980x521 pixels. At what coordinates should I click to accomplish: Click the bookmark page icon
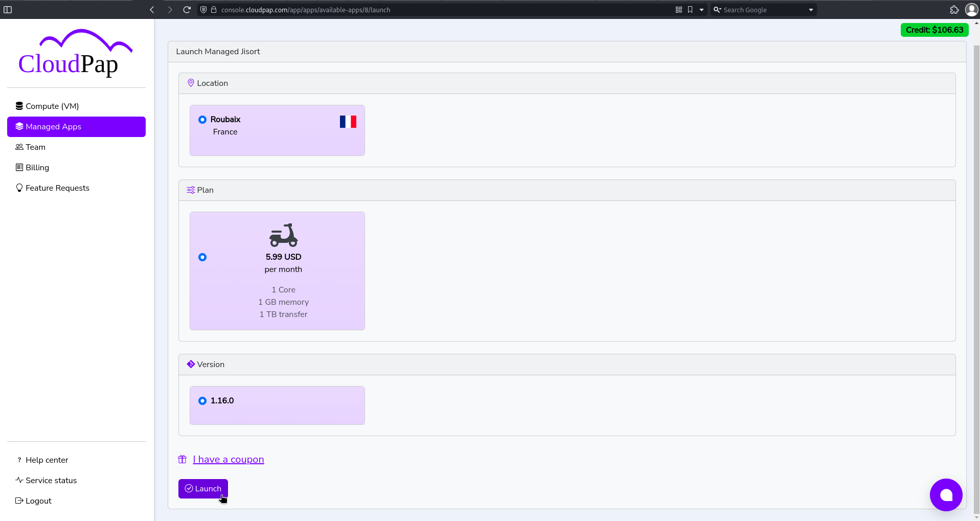[x=690, y=10]
